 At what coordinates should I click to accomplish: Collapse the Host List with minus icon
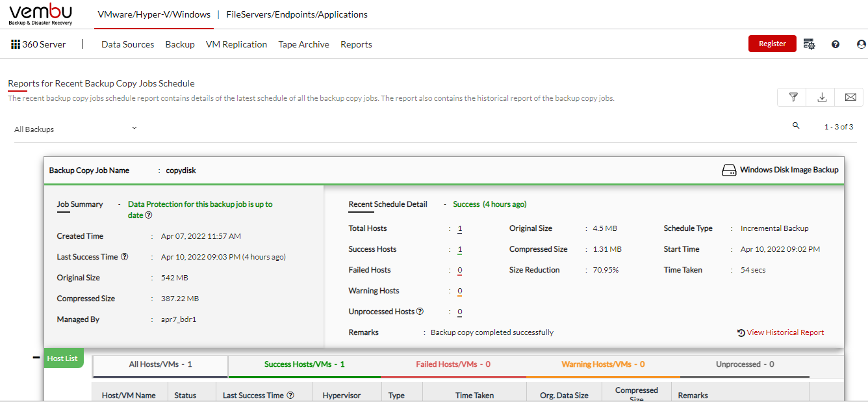click(36, 358)
